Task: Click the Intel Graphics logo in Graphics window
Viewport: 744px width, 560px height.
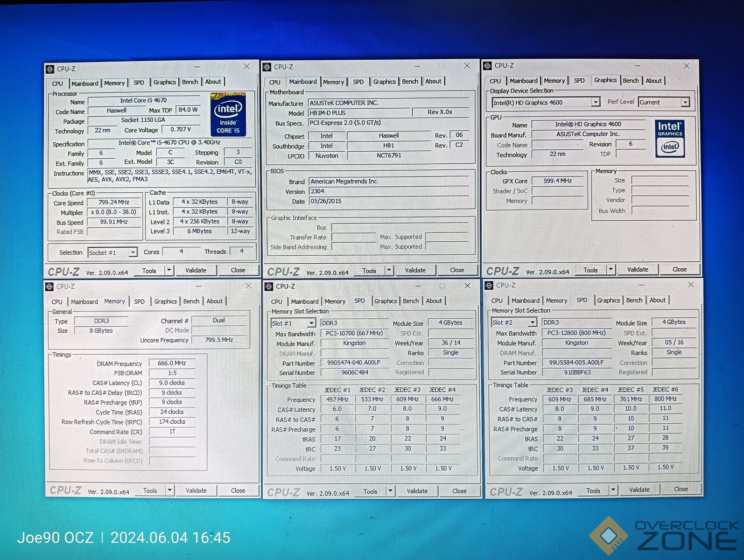Action: [x=670, y=139]
